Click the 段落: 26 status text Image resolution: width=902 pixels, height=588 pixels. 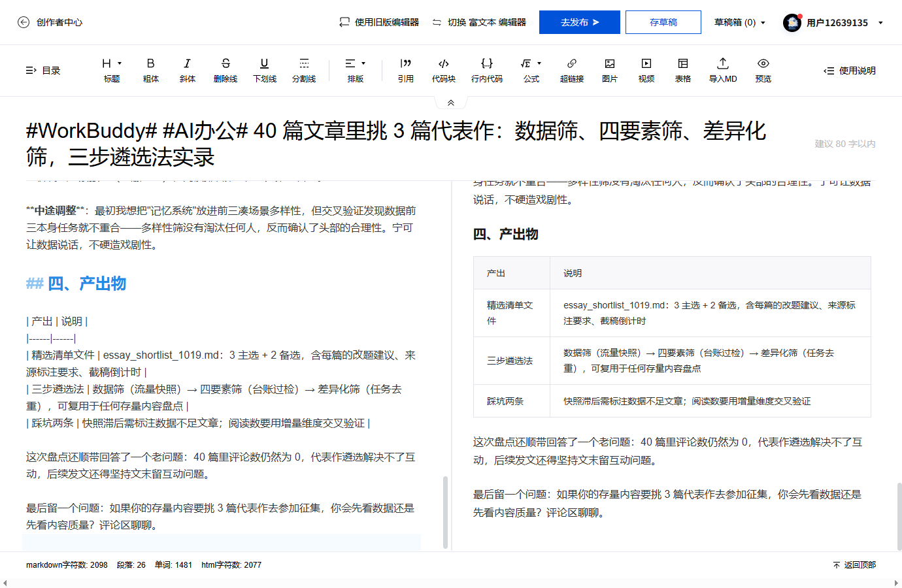[x=131, y=565]
